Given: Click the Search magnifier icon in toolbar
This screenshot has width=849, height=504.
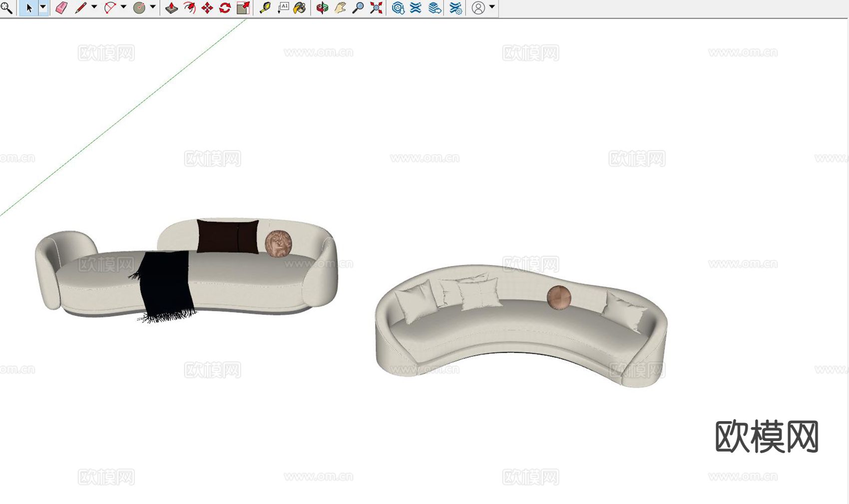Looking at the screenshot, I should click(6, 7).
